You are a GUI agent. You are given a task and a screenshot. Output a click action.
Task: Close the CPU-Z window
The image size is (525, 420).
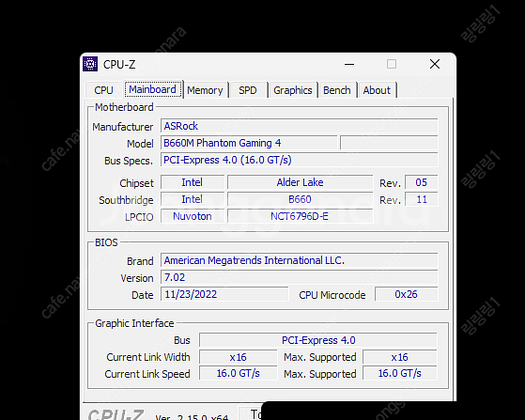pos(435,64)
